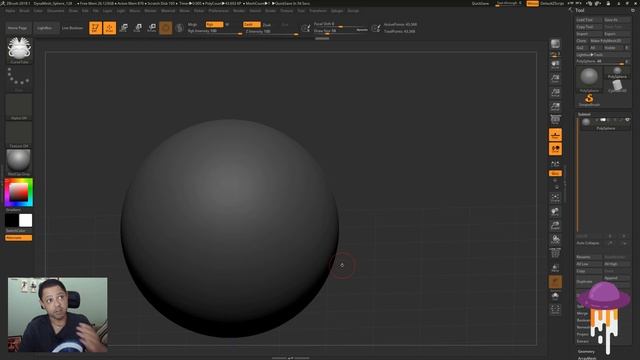Activate Edit mode button
The image size is (640, 360).
point(96,28)
